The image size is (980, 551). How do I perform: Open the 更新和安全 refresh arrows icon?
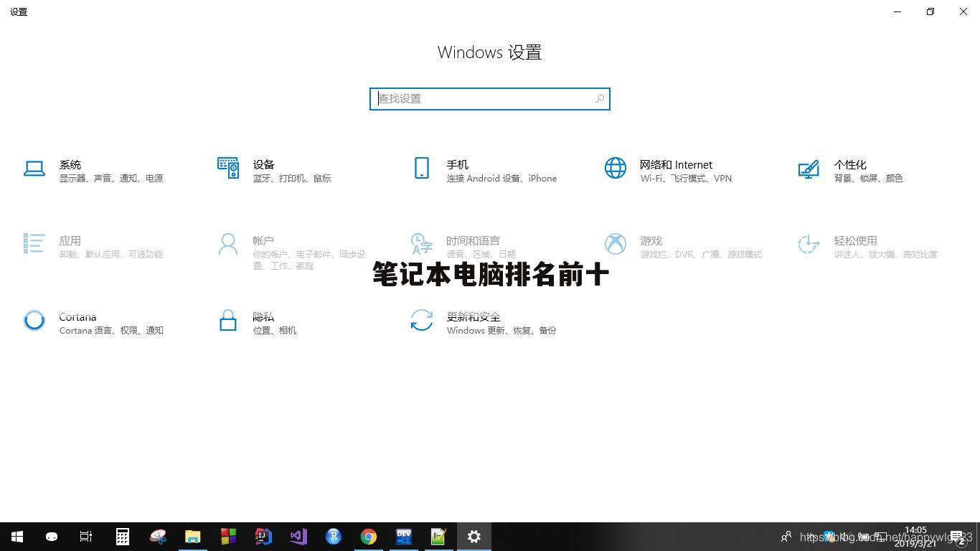[x=422, y=320]
